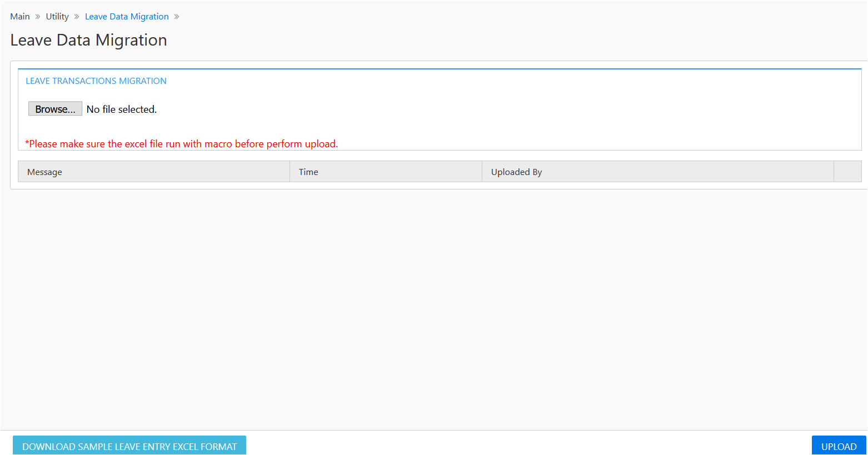This screenshot has height=455, width=868.
Task: Open Leave Data Migration breadcrumb link
Action: [127, 17]
